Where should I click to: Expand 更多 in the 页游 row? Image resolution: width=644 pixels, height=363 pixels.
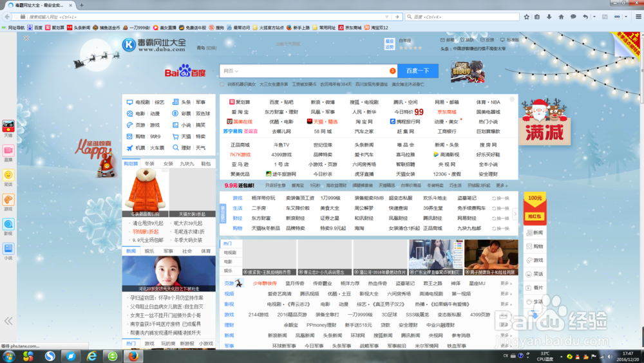(x=506, y=283)
